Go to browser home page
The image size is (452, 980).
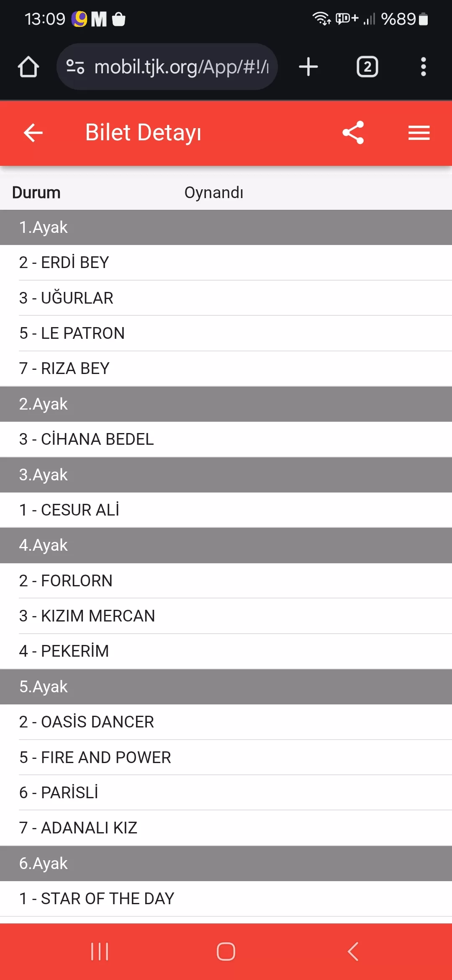pos(28,67)
